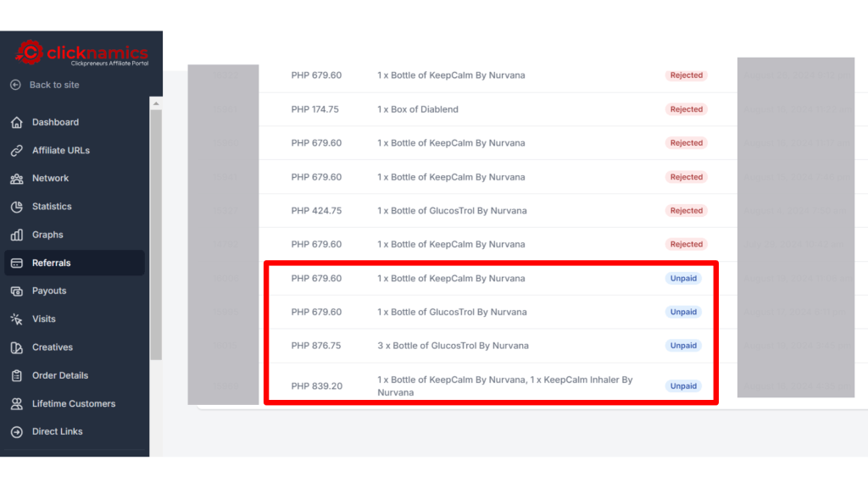868x488 pixels.
Task: Click the Back to site arrow icon
Action: [15, 85]
